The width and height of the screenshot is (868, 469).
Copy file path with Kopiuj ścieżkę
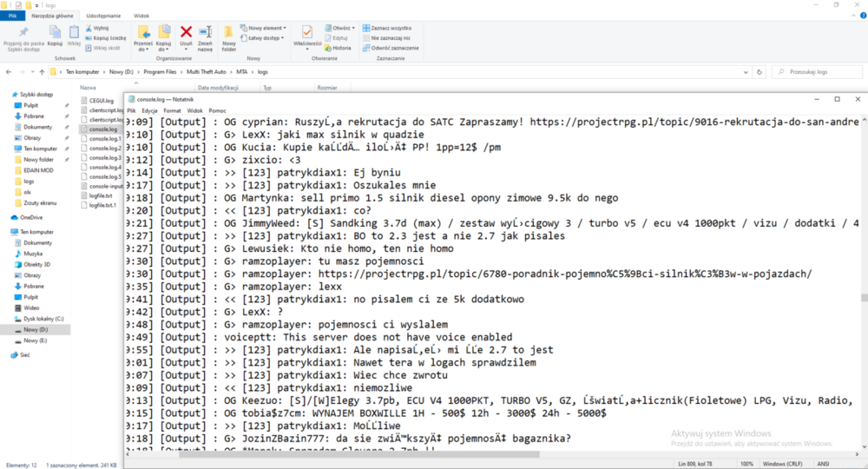pos(106,37)
